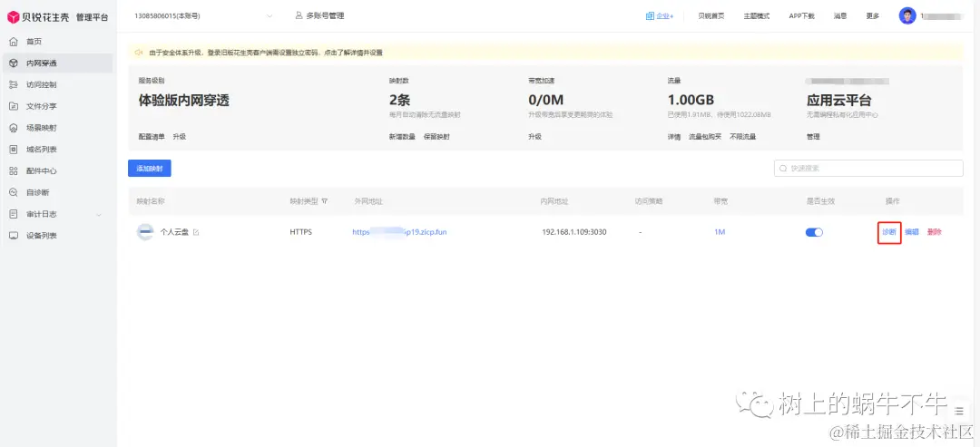Open the 13085806015 account dropdown
Viewport: 980px width, 447px height.
point(204,15)
